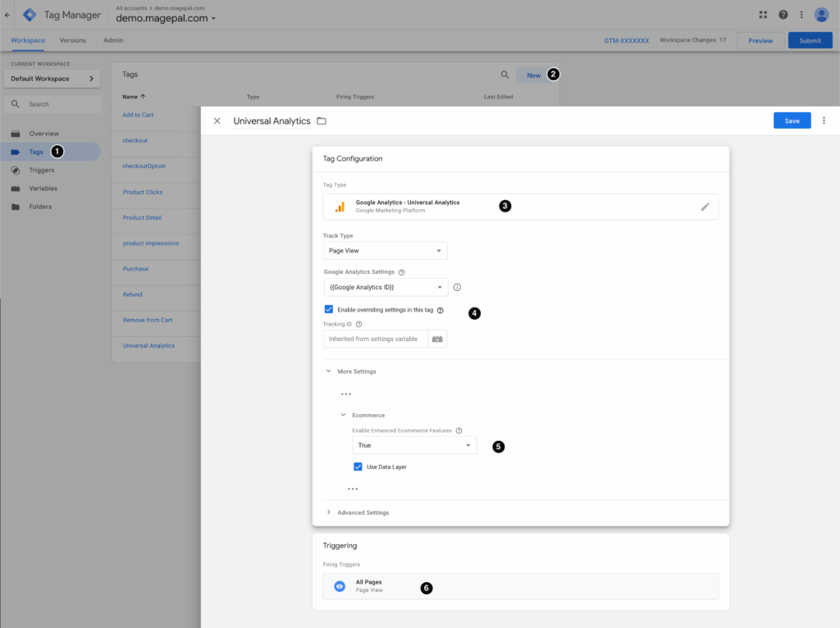Open the Enable Enhanced Ecommerce True dropdown
This screenshot has height=628, width=840.
[414, 445]
